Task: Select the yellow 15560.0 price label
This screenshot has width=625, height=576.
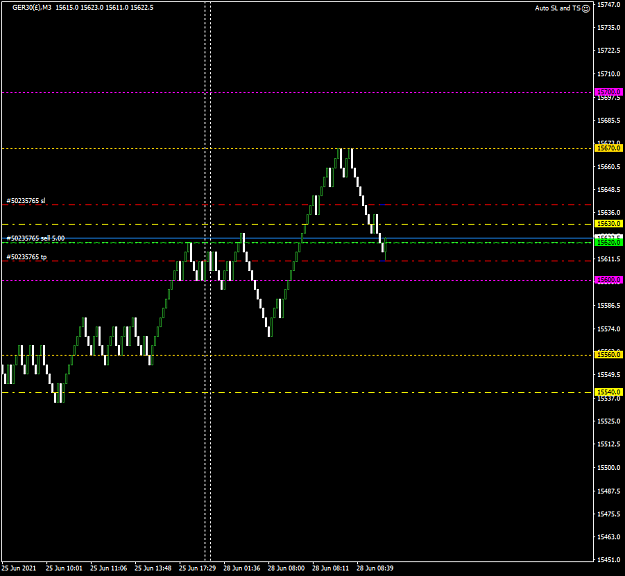Action: coord(608,354)
